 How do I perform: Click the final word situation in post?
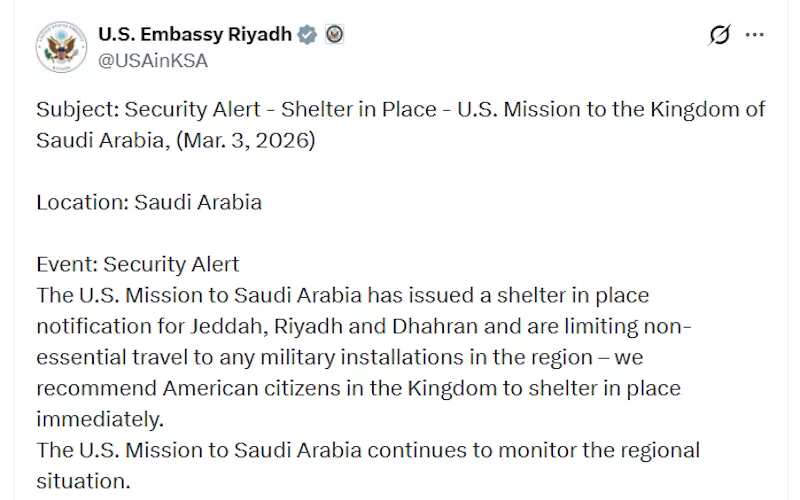click(83, 481)
